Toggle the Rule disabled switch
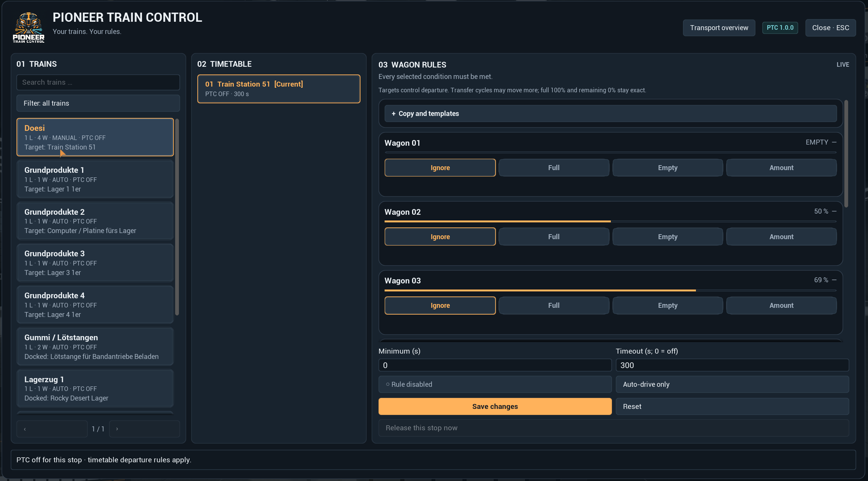The image size is (868, 481). click(495, 384)
